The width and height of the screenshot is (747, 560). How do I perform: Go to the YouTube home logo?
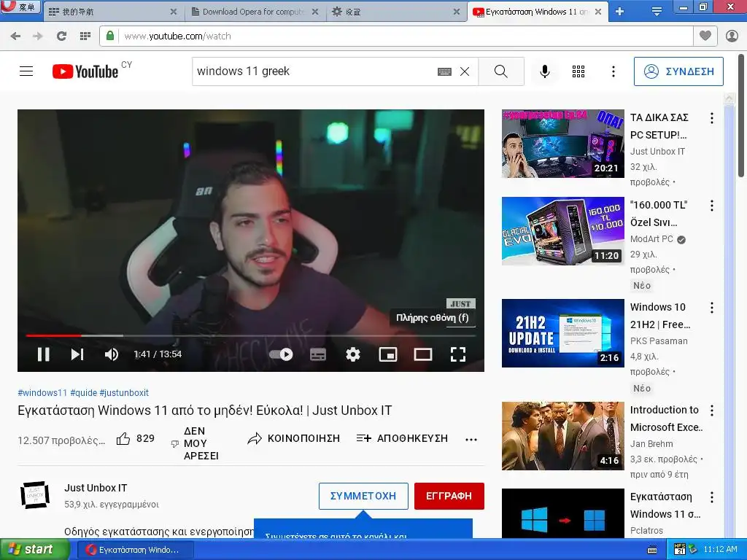85,71
